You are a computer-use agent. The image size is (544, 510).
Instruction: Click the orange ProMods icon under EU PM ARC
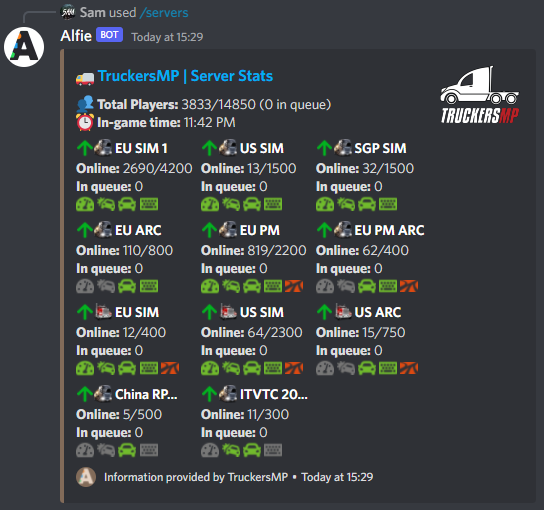point(409,286)
